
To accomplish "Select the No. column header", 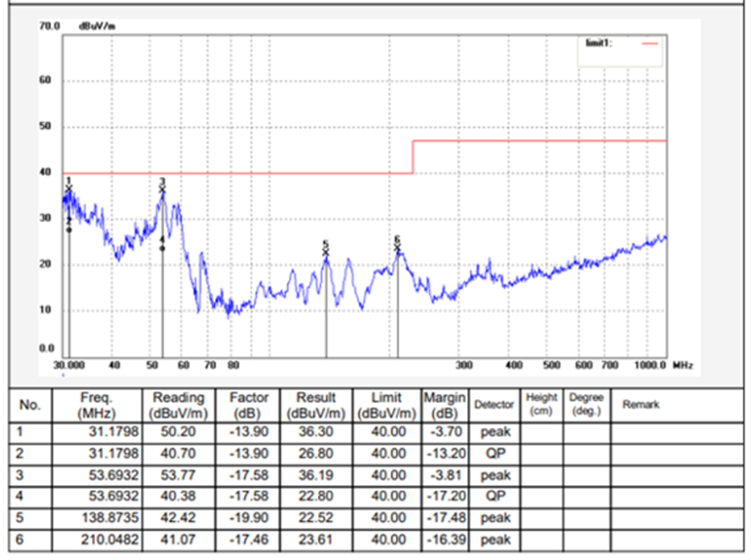I will (30, 405).
